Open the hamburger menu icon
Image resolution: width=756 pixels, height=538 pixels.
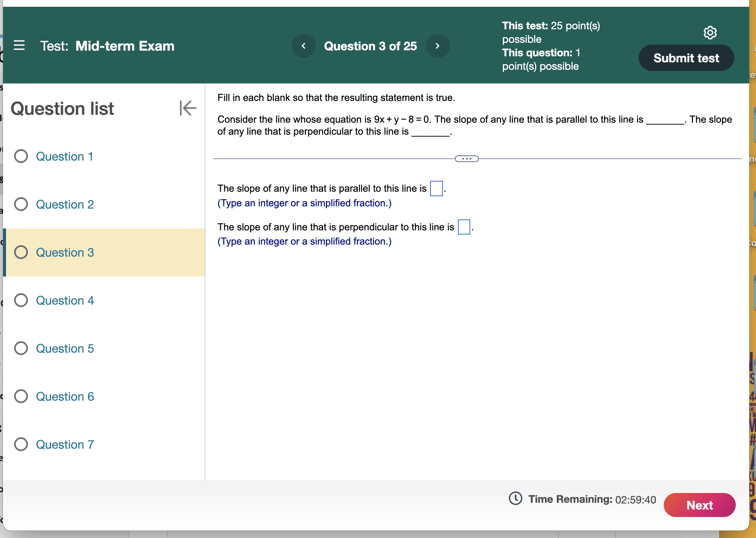[19, 45]
